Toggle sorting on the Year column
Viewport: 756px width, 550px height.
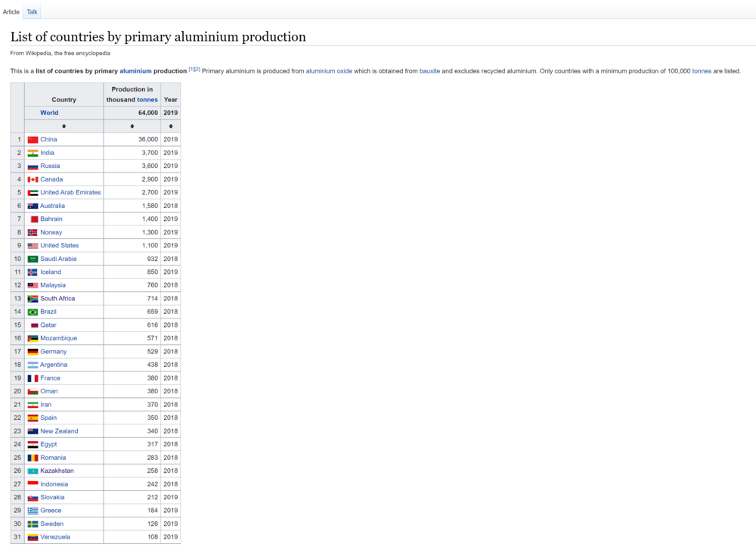tap(170, 126)
